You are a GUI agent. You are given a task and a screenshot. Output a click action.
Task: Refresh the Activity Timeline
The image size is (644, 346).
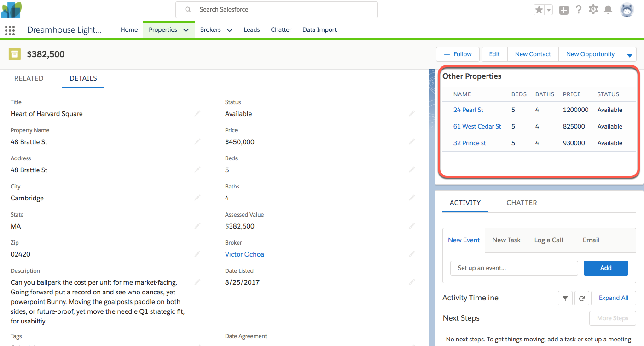582,298
